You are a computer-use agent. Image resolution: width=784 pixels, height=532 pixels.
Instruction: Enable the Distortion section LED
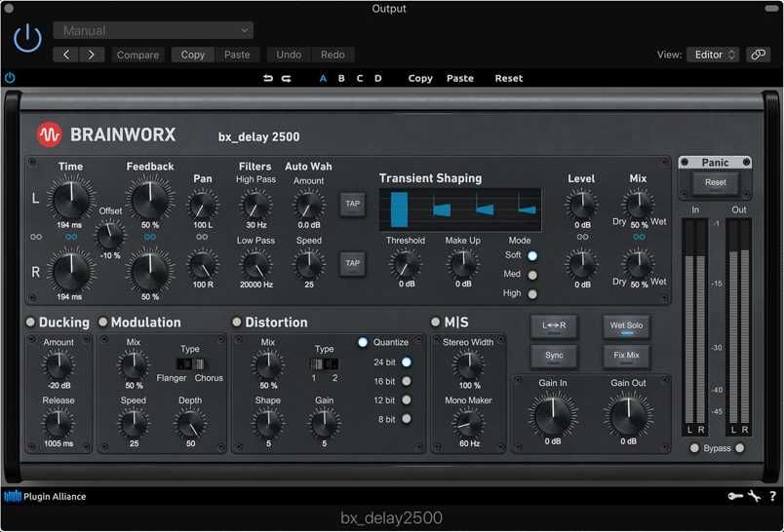click(x=237, y=323)
